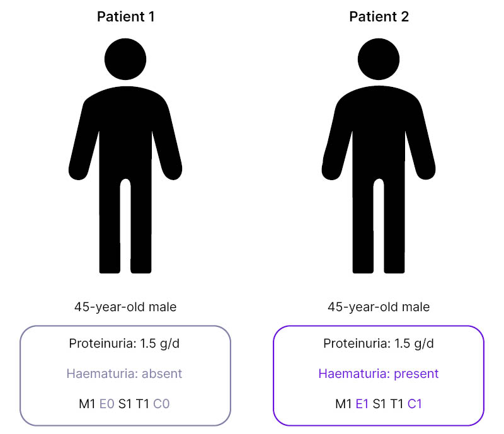Select the "Patient 2" heading
This screenshot has height=434, width=504.
(x=379, y=17)
